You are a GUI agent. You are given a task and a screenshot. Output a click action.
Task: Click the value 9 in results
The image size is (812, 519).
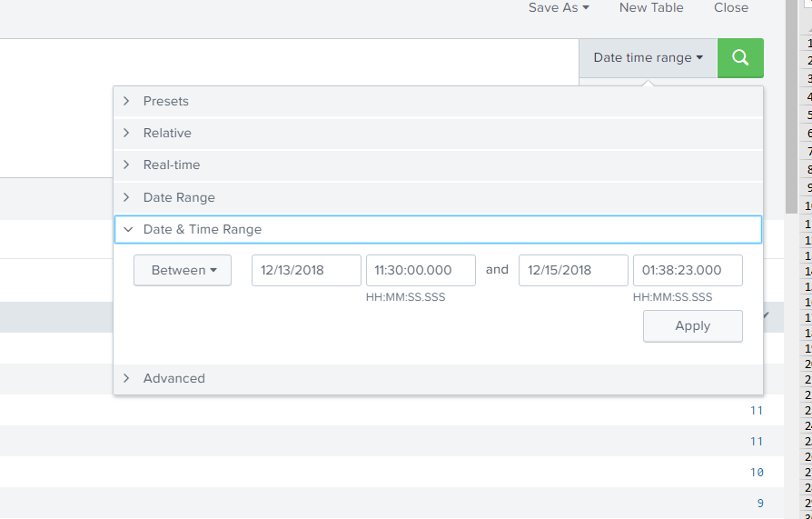click(x=760, y=503)
